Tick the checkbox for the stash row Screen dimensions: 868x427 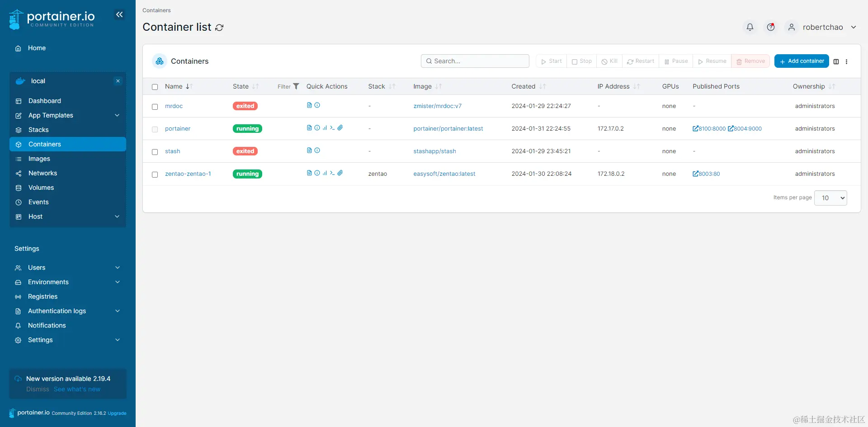[x=155, y=152]
